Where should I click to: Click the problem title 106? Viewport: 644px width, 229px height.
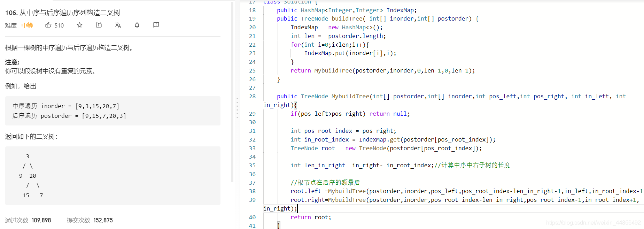pyautogui.click(x=63, y=13)
